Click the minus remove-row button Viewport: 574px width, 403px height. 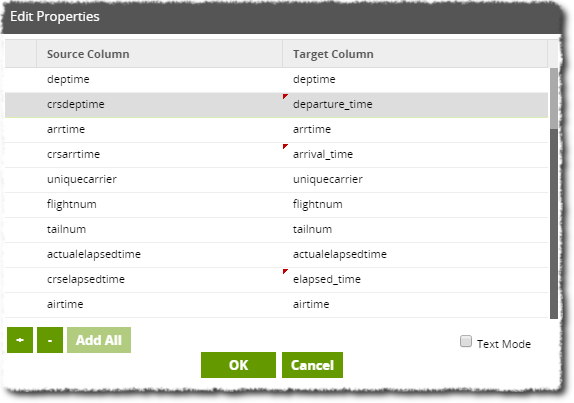pos(50,340)
